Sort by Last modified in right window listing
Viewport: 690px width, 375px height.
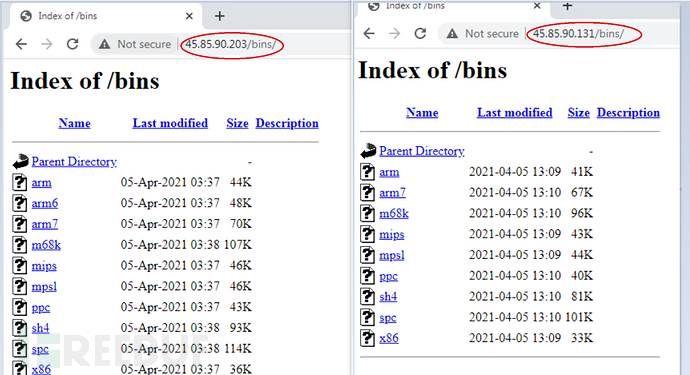coord(514,113)
